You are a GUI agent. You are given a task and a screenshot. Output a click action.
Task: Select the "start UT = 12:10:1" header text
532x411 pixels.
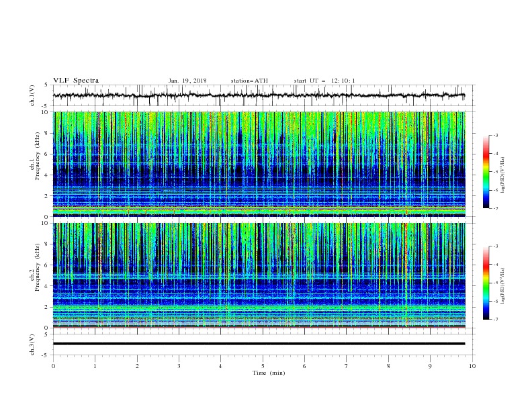tap(324, 81)
